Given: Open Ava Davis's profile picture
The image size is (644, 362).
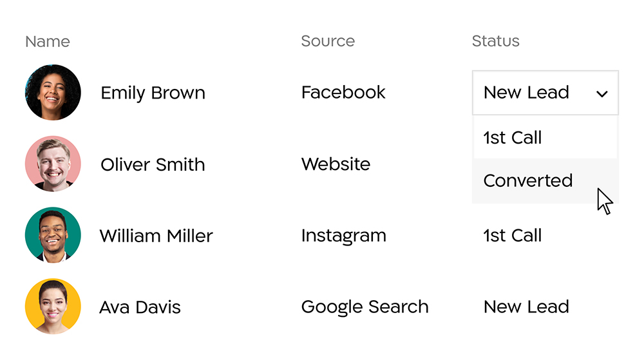Looking at the screenshot, I should point(53,307).
